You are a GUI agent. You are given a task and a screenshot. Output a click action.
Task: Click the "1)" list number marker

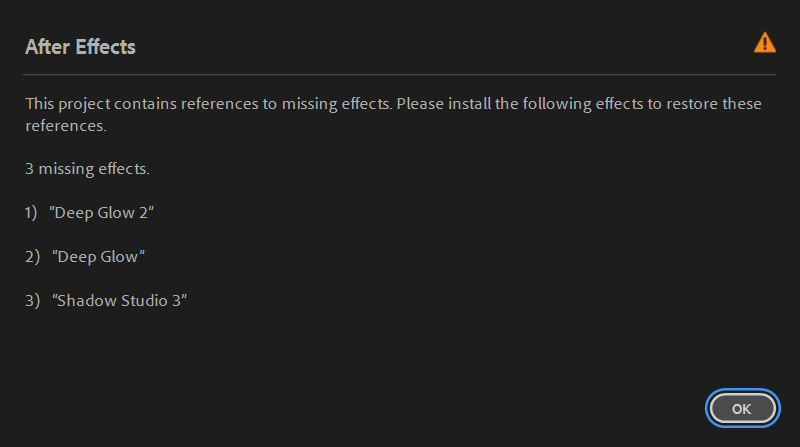(x=31, y=213)
